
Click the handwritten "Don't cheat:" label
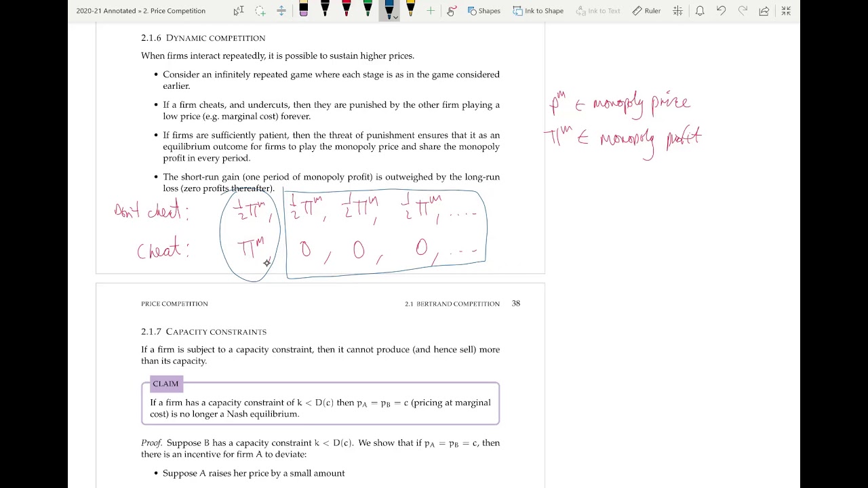tap(151, 210)
